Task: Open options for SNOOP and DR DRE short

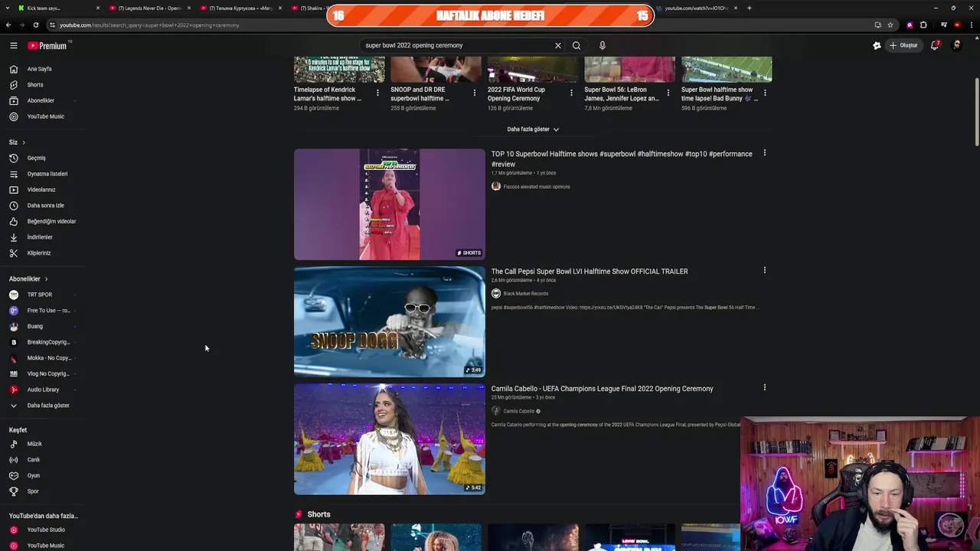Action: [474, 93]
